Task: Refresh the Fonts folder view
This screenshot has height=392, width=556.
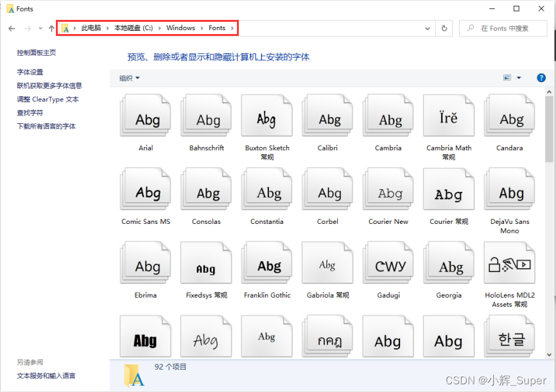Action: [x=444, y=28]
